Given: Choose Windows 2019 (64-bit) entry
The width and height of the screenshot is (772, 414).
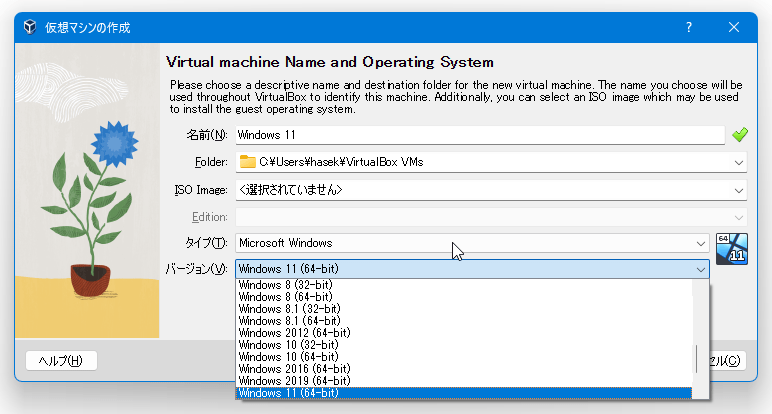Looking at the screenshot, I should [x=464, y=381].
